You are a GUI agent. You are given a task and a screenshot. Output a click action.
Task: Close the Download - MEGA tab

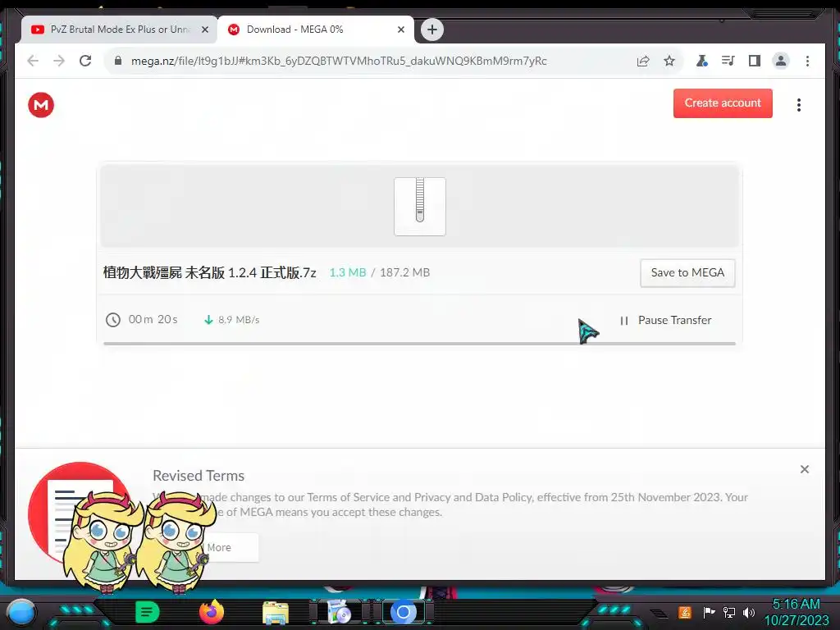(400, 30)
